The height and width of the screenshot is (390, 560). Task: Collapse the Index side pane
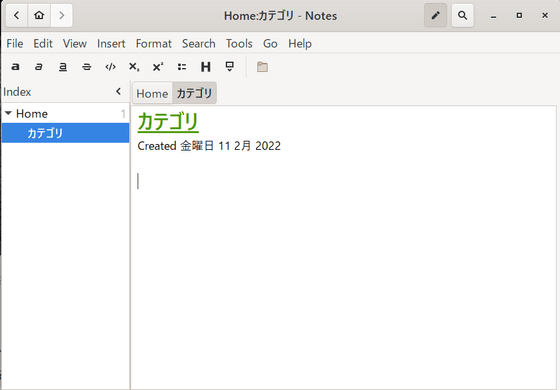119,91
